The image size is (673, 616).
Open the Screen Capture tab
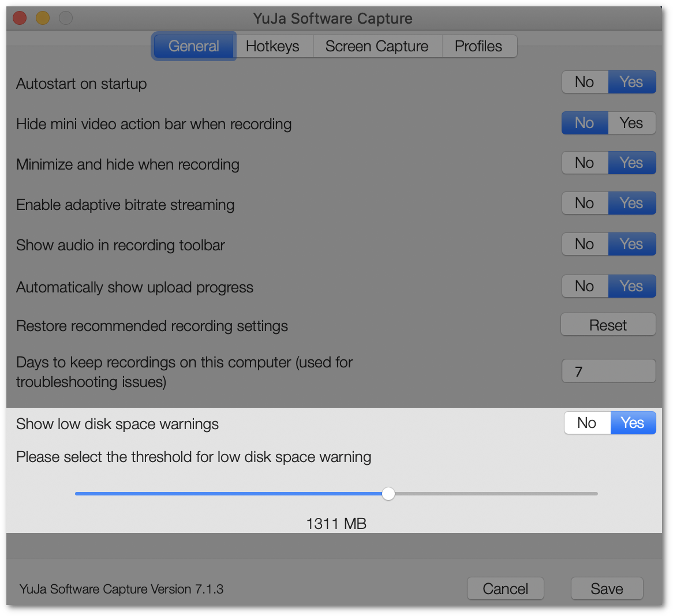coord(377,46)
